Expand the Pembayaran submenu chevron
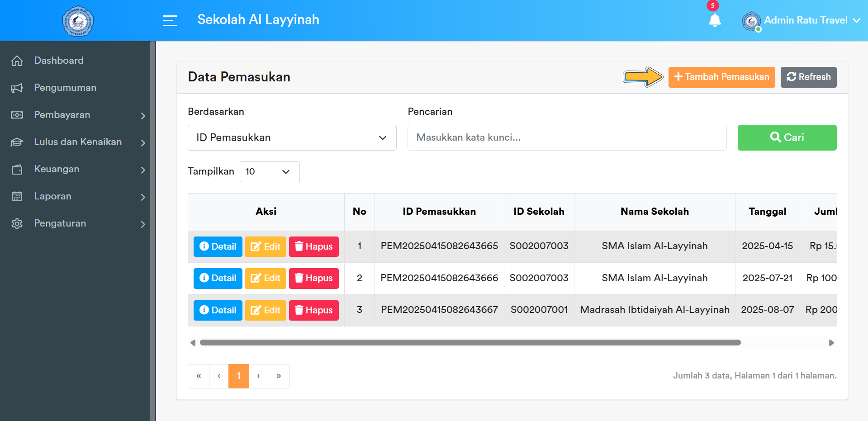The image size is (868, 421). (143, 115)
